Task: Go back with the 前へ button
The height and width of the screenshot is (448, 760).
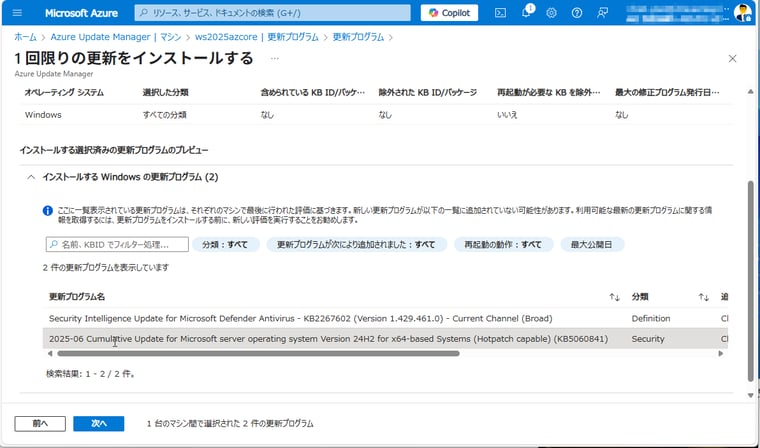Action: tap(40, 423)
